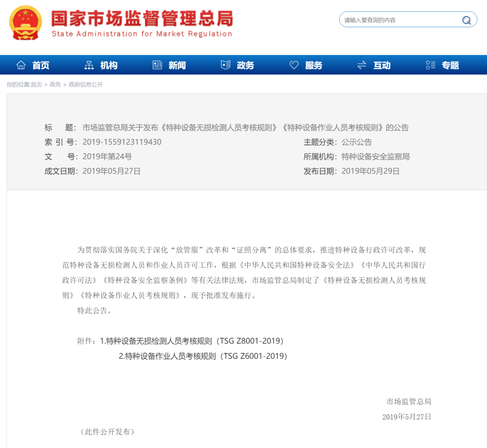Follow breadcrumb link 政府信息公开
Viewport: 487px width, 448px height.
(86, 85)
